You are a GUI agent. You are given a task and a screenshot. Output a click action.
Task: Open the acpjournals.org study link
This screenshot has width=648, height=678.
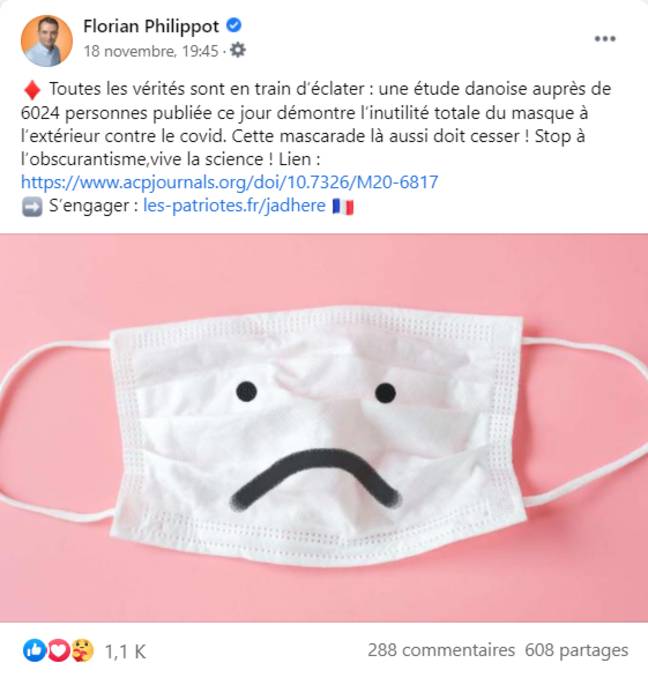(229, 182)
